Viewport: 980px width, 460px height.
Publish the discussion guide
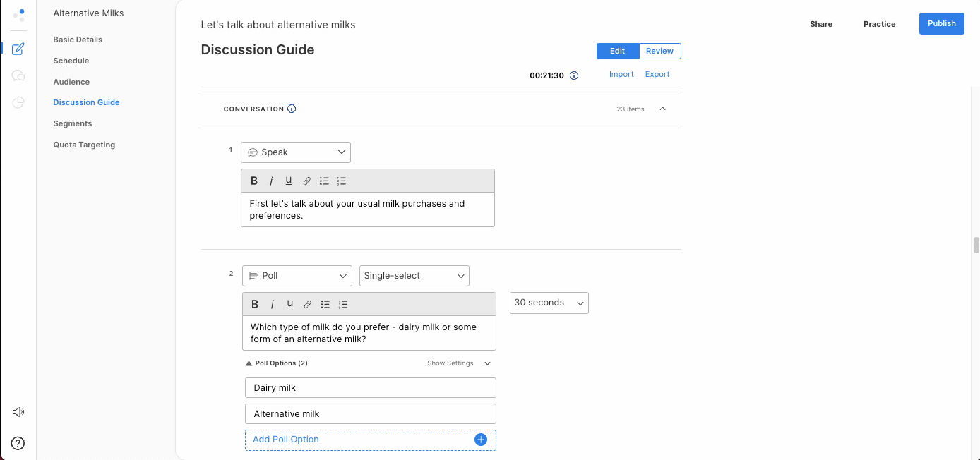point(941,23)
